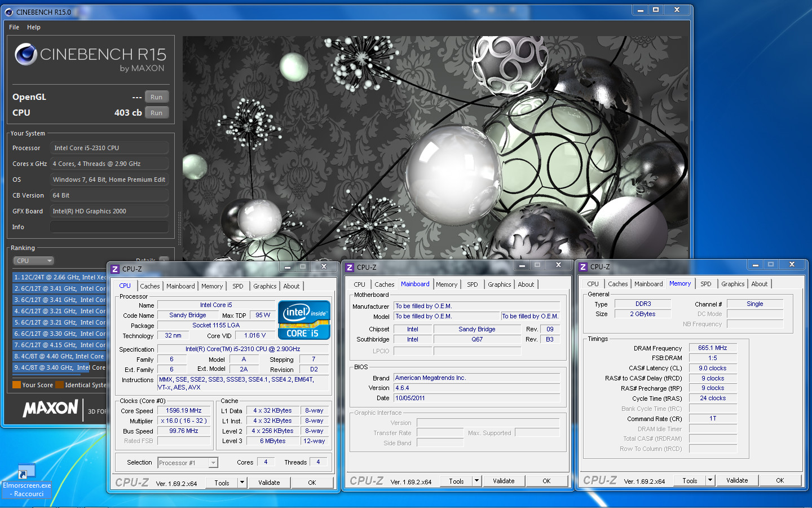Click the MAXON logo at bottom of Cinebench
Image resolution: width=812 pixels, height=508 pixels.
50,409
